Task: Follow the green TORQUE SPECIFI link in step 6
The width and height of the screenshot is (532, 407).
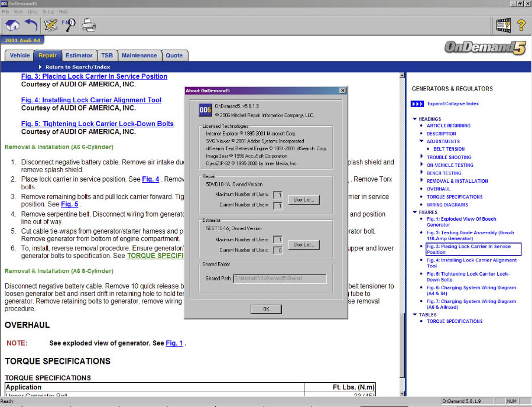Action: pyautogui.click(x=155, y=256)
